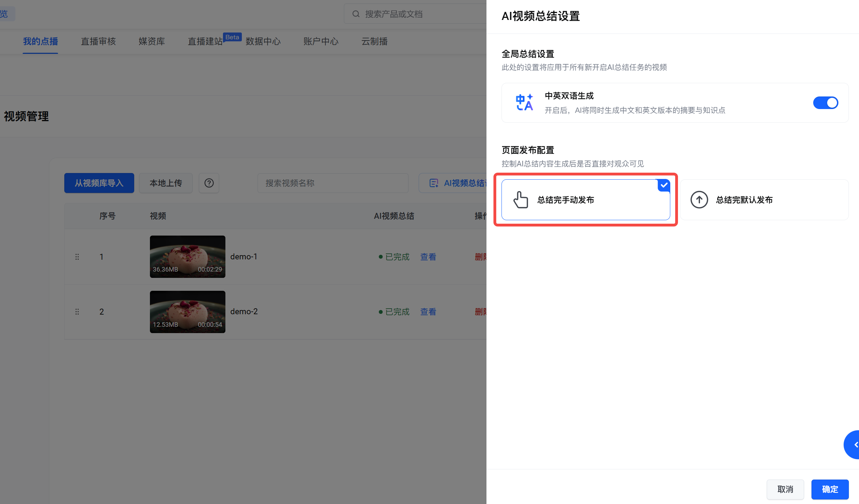Click the help question mark icon
Screen dimensions: 859x504
[x=209, y=183]
